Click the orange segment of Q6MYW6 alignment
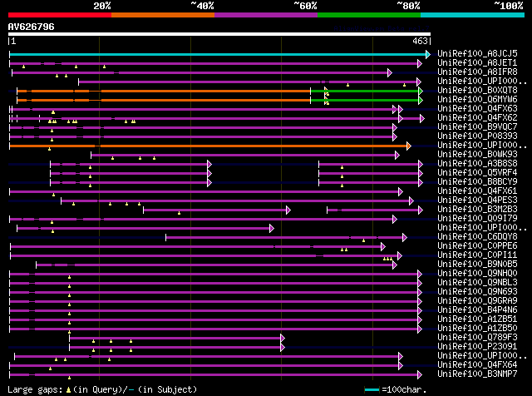The image size is (532, 396). 164,100
